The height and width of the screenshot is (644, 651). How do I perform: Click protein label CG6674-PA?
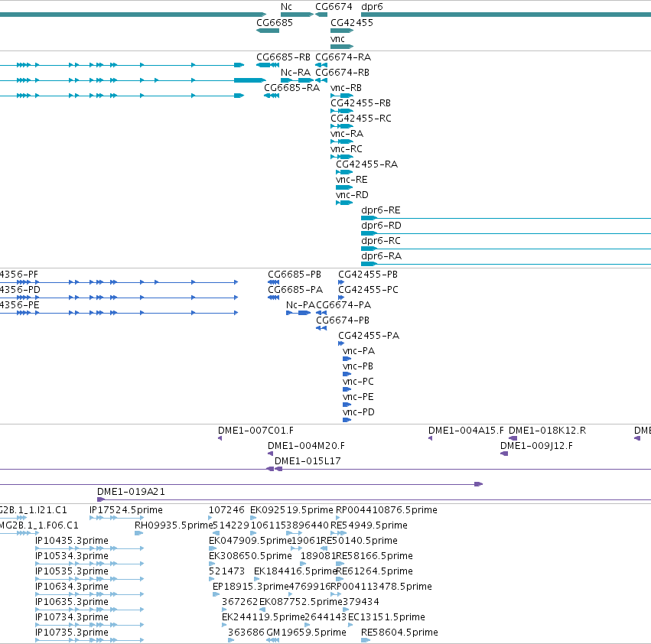click(x=343, y=304)
